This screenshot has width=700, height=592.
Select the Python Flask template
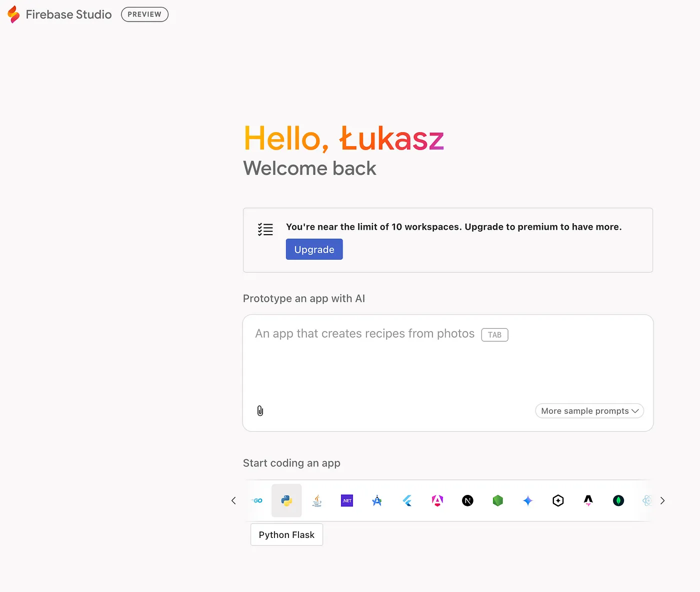286,500
